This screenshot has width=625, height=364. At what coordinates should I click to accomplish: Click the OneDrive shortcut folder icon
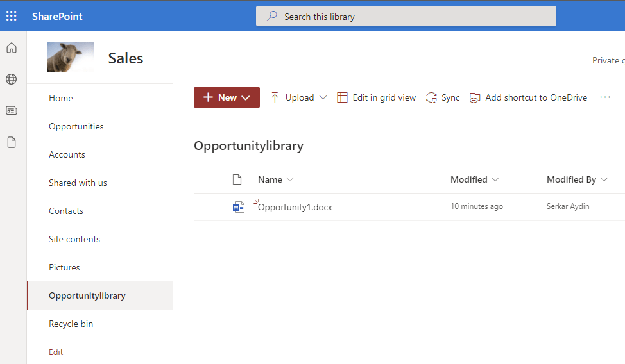(x=475, y=97)
